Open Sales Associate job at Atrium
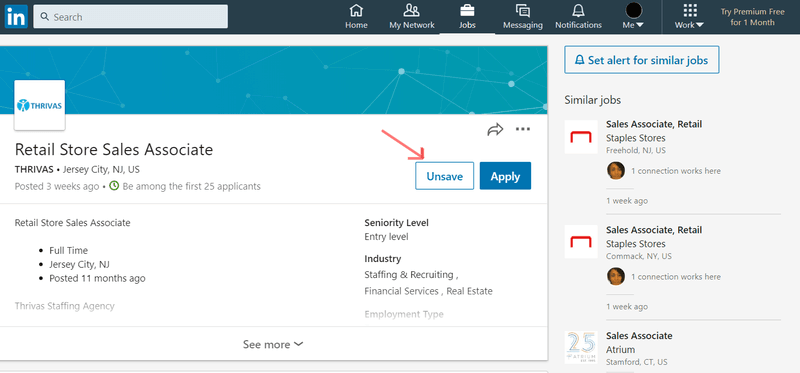Image resolution: width=800 pixels, height=373 pixels. click(x=639, y=336)
